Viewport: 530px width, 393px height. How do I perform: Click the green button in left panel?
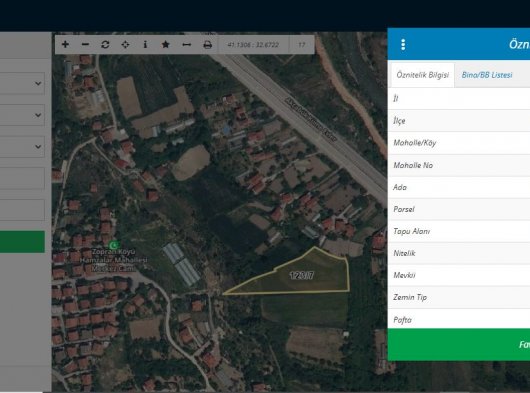(22, 242)
